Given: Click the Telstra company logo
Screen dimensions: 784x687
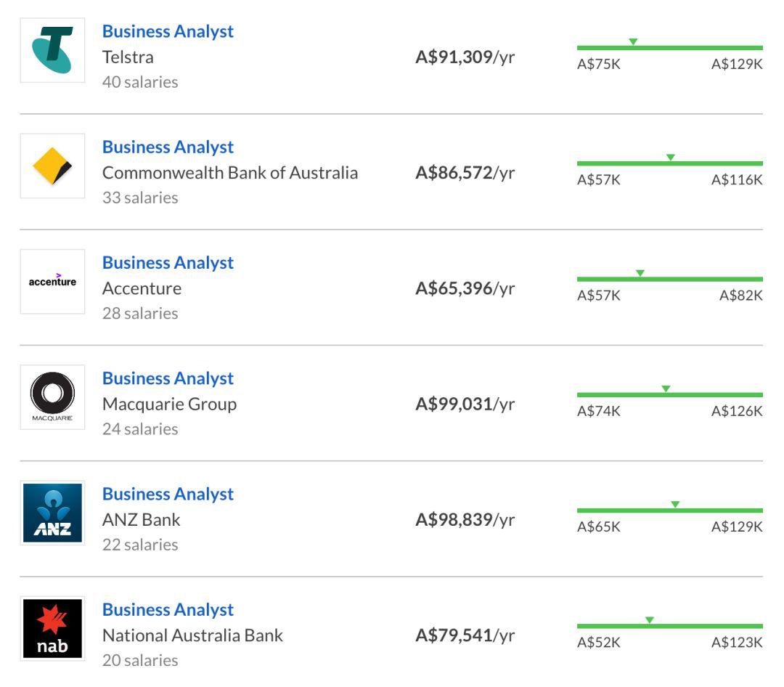Looking at the screenshot, I should pyautogui.click(x=52, y=51).
